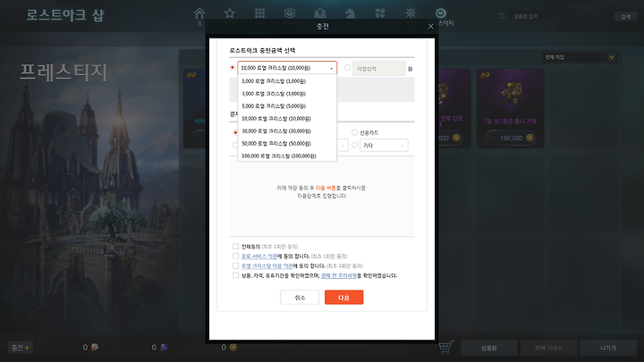Screen dimensions: 644x362
Task: Open the star favorites category icon
Action: click(x=230, y=13)
